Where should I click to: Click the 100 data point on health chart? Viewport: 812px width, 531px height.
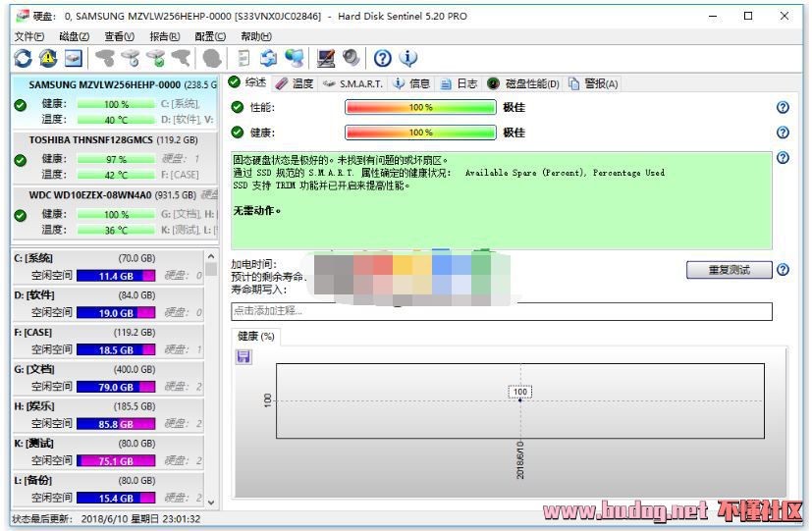[520, 400]
